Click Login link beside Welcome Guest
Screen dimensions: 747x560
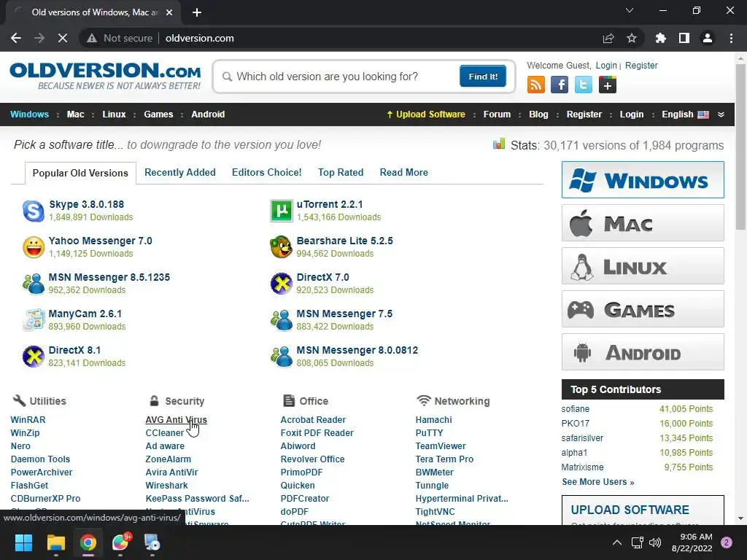point(606,65)
